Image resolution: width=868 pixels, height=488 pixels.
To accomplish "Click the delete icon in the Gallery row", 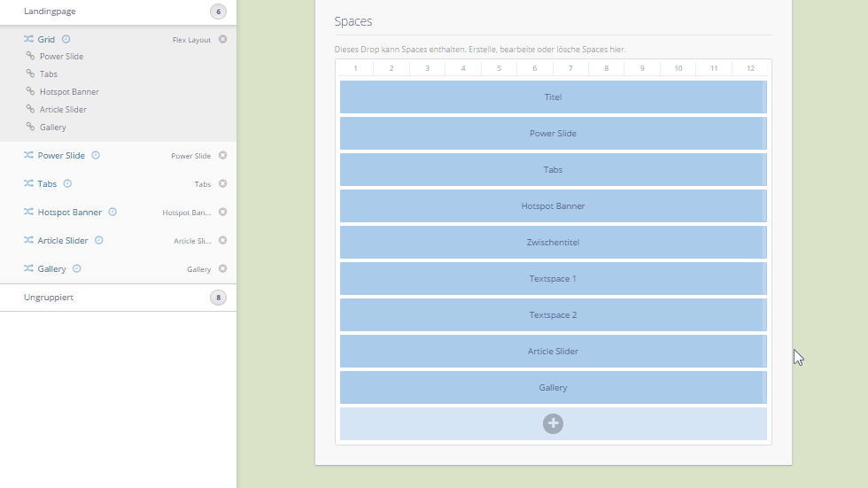I will tap(222, 268).
